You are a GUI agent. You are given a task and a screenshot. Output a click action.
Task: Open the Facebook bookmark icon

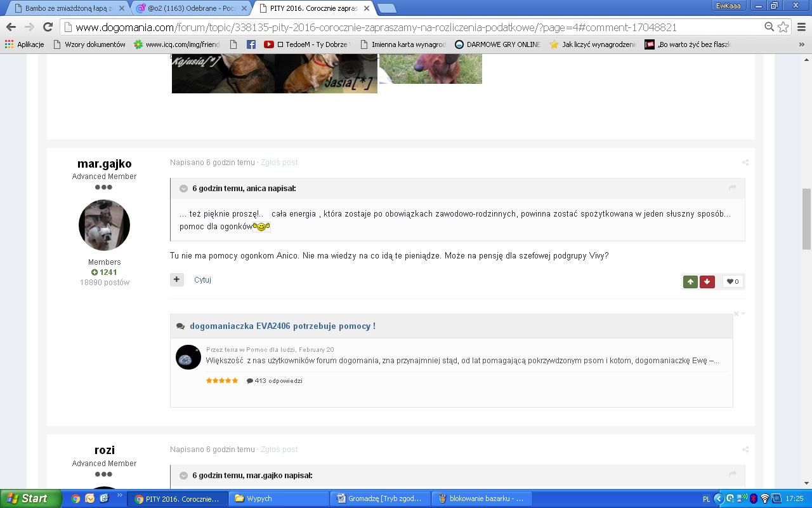click(x=251, y=44)
